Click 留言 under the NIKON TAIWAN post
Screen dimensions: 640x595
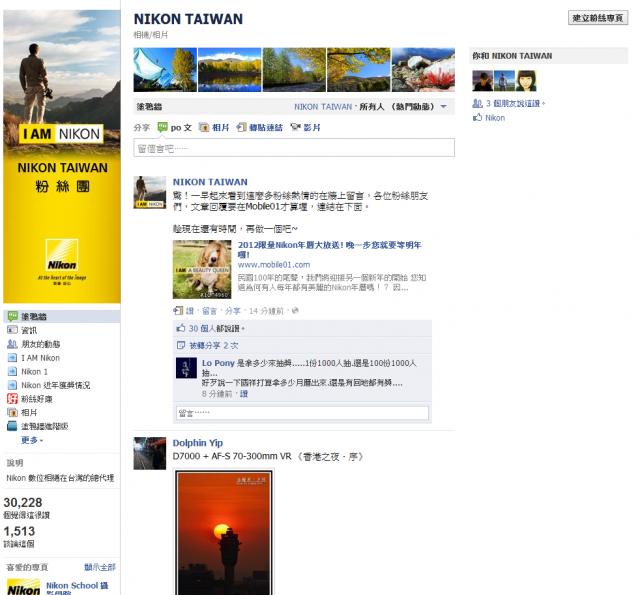209,311
